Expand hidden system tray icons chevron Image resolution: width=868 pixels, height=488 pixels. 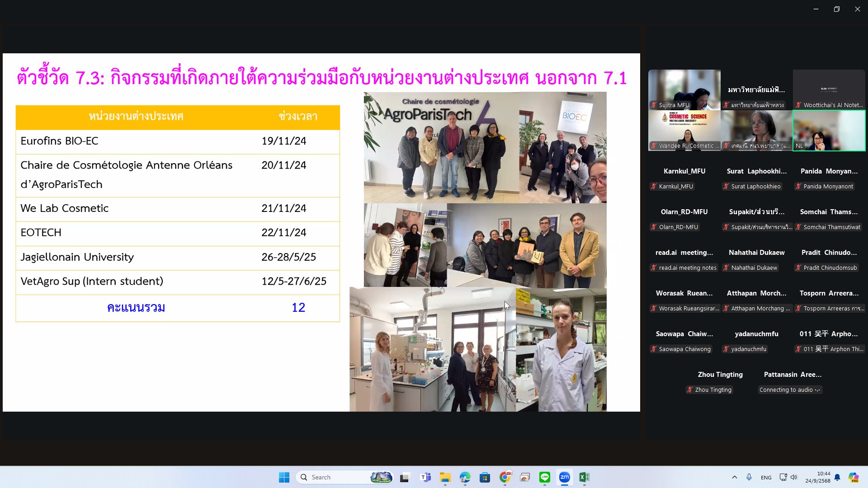coord(734,477)
